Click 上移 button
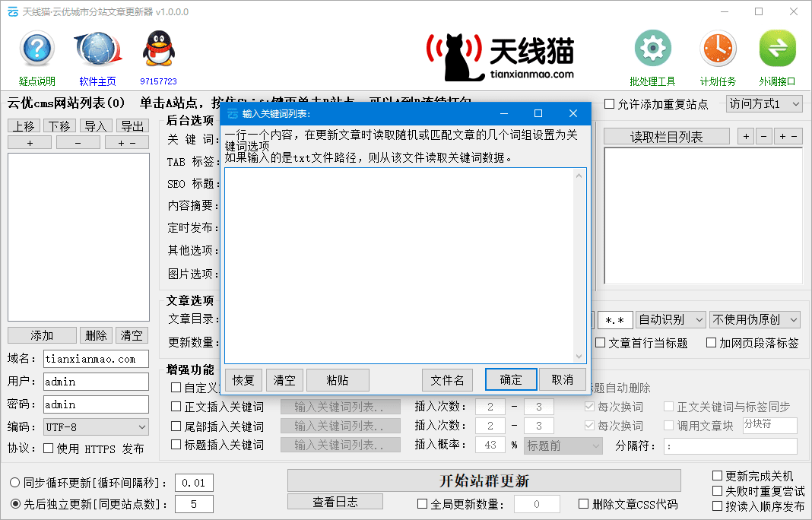 coord(24,126)
